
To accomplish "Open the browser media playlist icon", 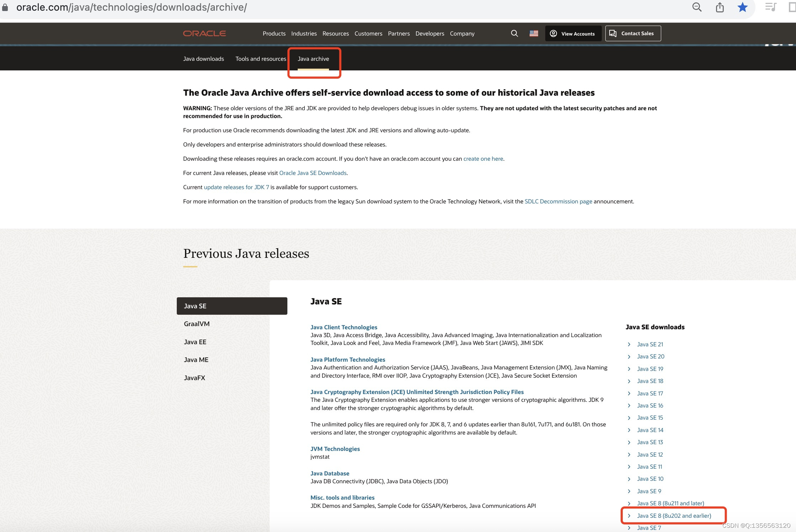I will [771, 7].
